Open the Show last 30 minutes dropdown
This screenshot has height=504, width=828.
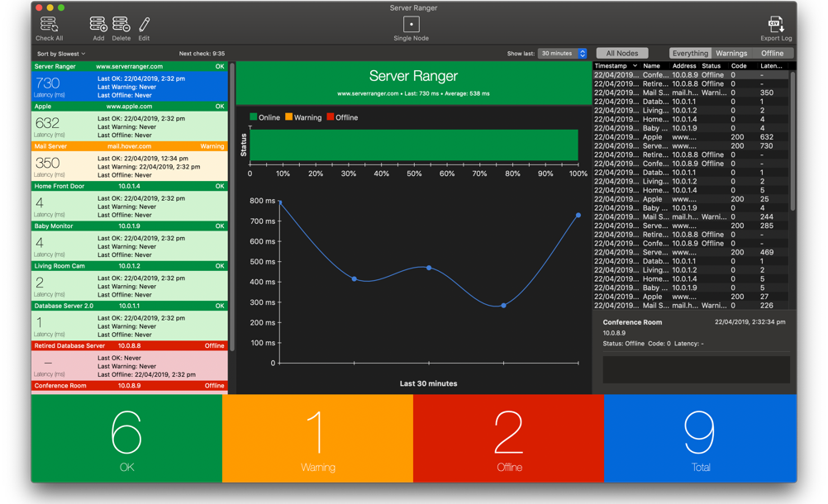point(563,54)
